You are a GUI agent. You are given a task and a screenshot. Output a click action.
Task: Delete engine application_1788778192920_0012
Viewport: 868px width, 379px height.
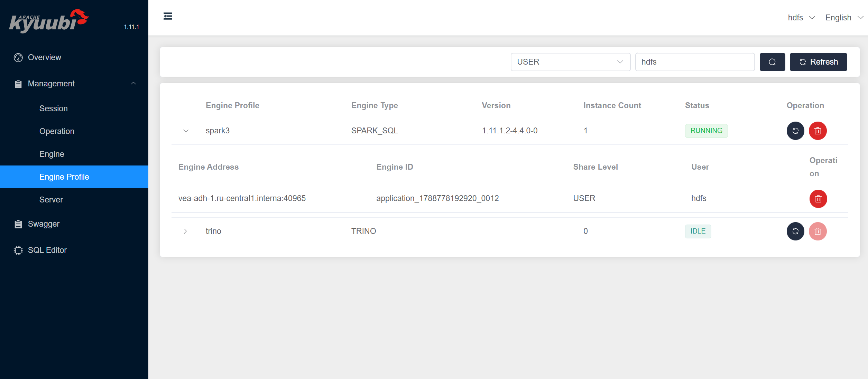(818, 199)
